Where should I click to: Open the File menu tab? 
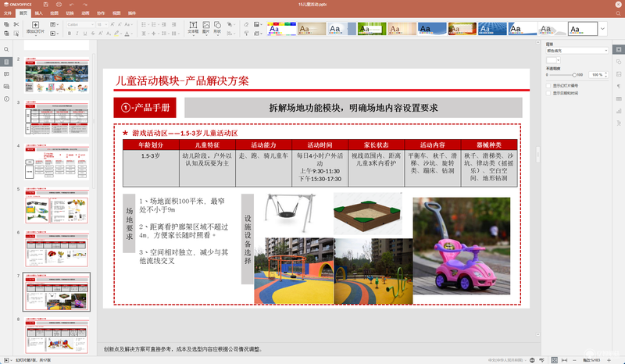8,13
